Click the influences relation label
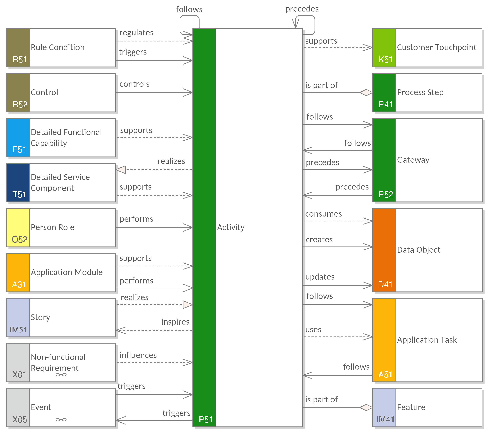The height and width of the screenshot is (448, 489). coord(138,355)
